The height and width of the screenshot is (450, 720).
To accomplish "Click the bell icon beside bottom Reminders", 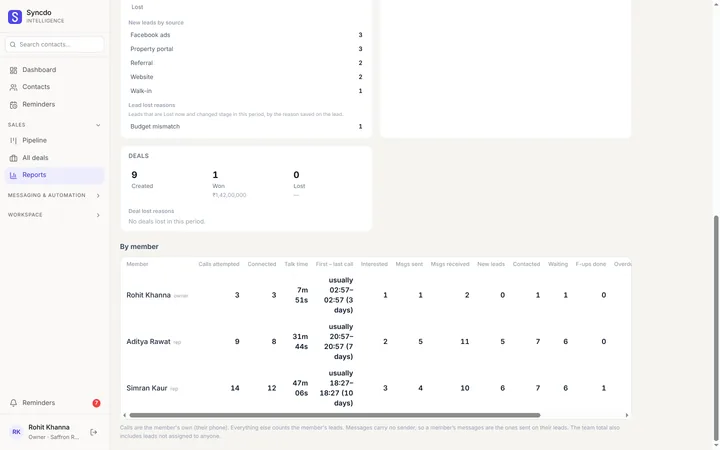I will click(13, 403).
